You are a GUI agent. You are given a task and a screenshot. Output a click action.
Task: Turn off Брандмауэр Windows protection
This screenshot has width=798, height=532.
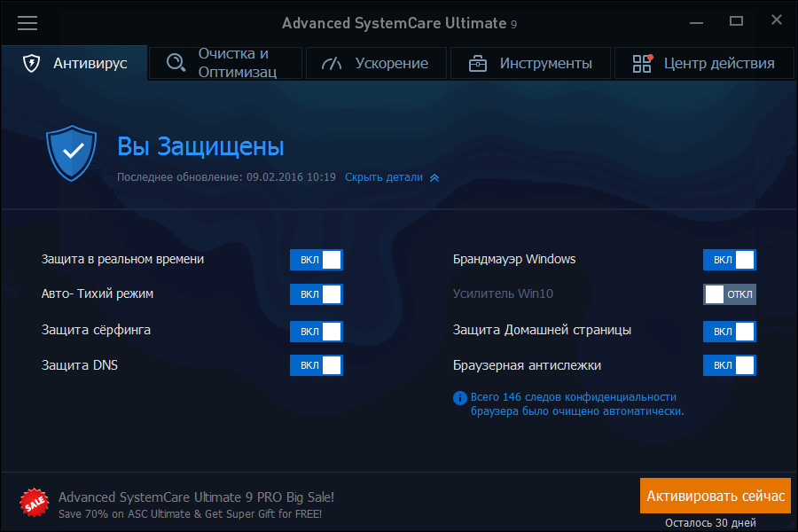(x=729, y=260)
